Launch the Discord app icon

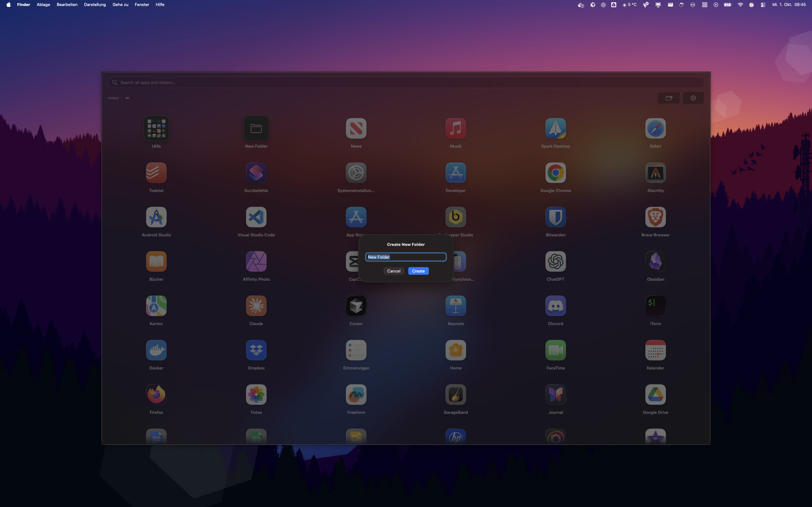click(555, 306)
